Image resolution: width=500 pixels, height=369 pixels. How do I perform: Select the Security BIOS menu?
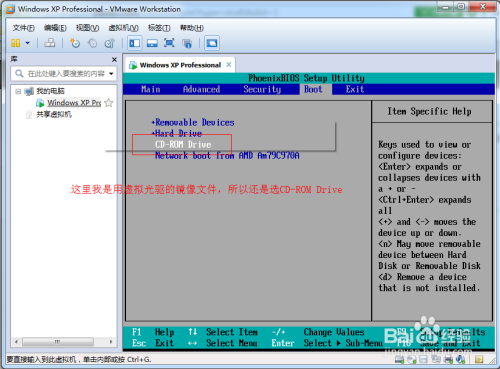pyautogui.click(x=262, y=89)
